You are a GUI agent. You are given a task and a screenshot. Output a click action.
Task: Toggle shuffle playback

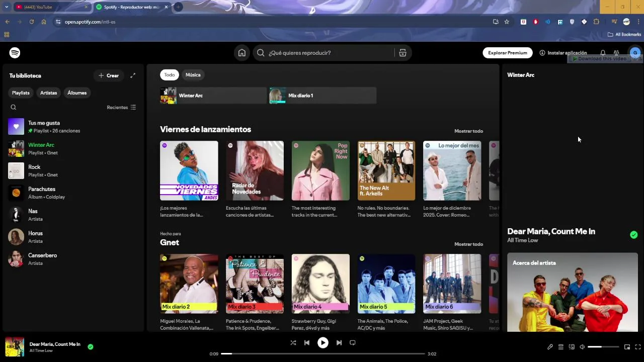[x=293, y=343]
